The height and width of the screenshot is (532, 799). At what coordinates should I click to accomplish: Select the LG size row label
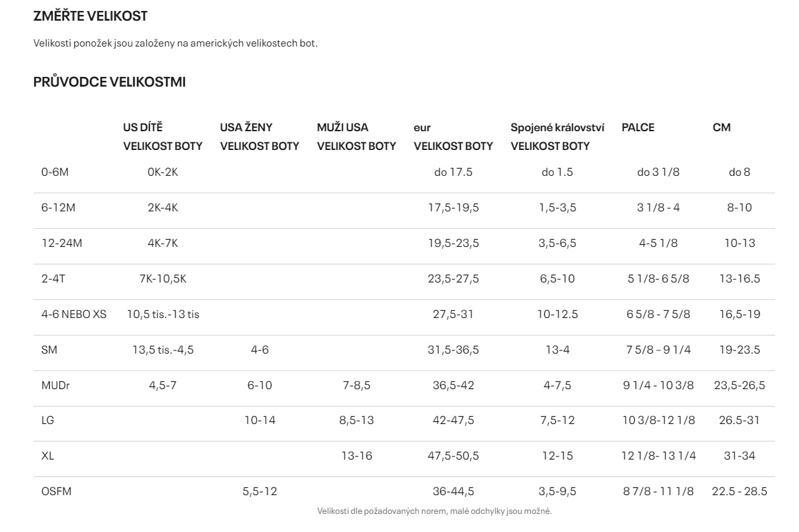(48, 421)
